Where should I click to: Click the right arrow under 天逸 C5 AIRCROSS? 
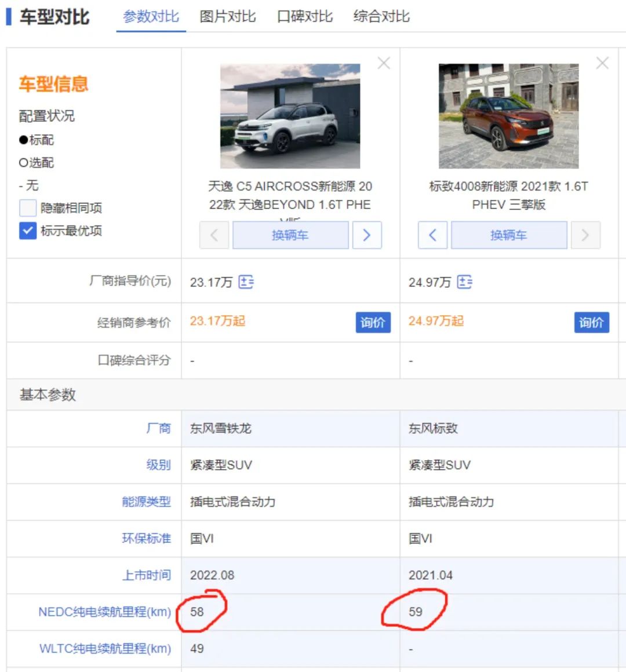coord(367,235)
